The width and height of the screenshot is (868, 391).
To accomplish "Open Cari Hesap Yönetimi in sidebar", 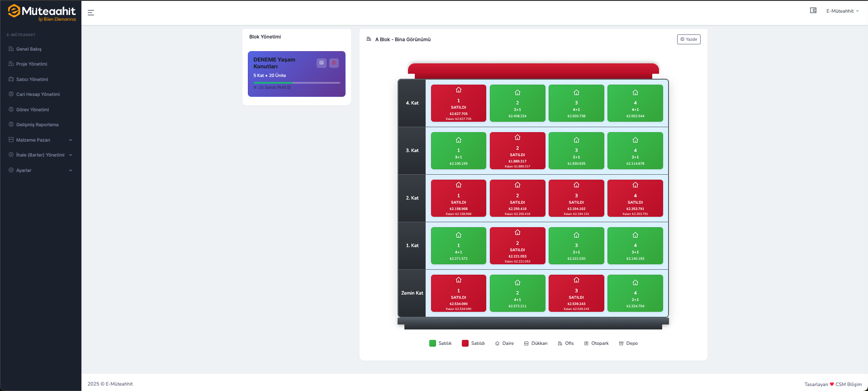I will tap(38, 94).
